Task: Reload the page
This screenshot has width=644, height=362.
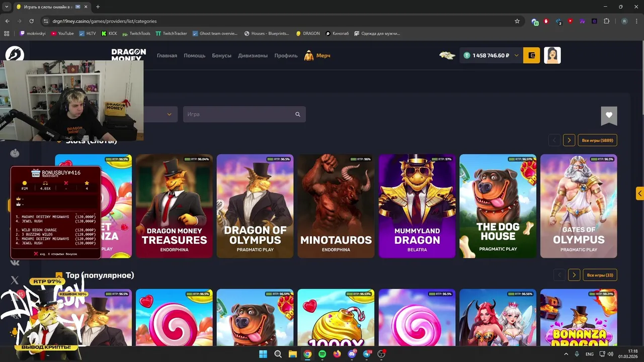Action: tap(32, 21)
